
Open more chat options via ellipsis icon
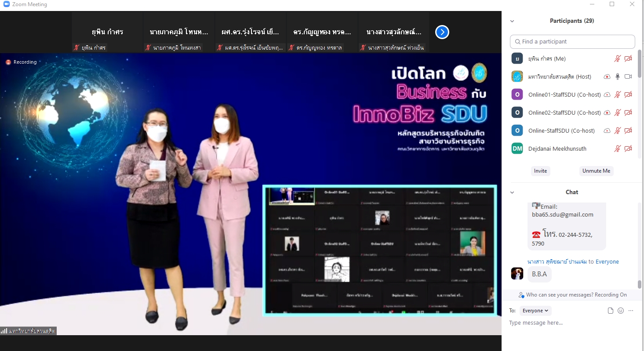(x=631, y=310)
